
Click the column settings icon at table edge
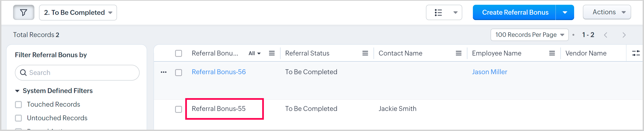(636, 53)
